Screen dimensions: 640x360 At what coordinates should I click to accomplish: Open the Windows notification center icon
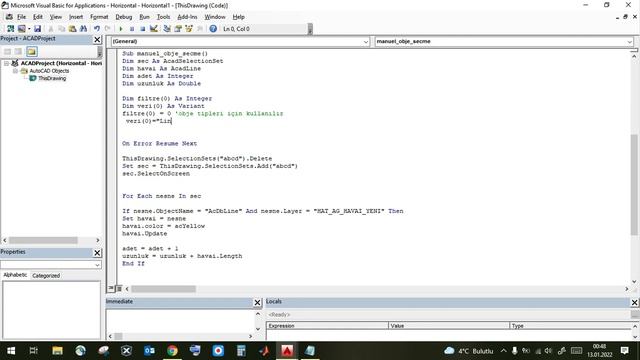624,351
